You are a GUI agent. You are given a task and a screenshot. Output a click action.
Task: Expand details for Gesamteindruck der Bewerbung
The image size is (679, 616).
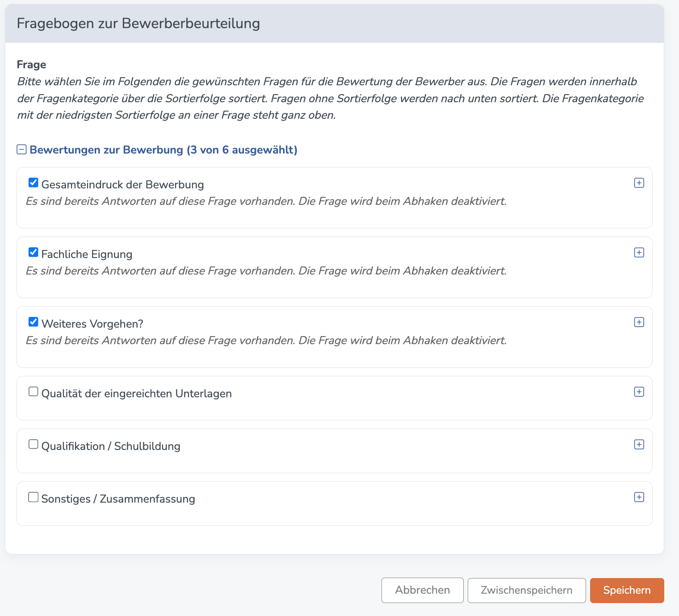pyautogui.click(x=639, y=183)
